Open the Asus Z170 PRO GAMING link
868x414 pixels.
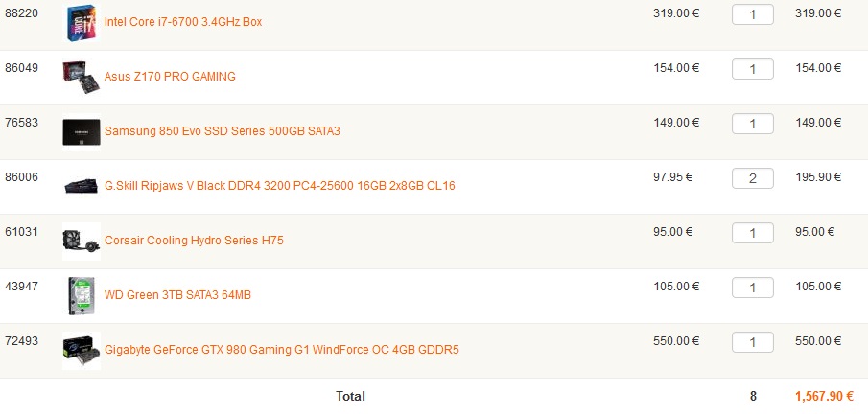(169, 76)
